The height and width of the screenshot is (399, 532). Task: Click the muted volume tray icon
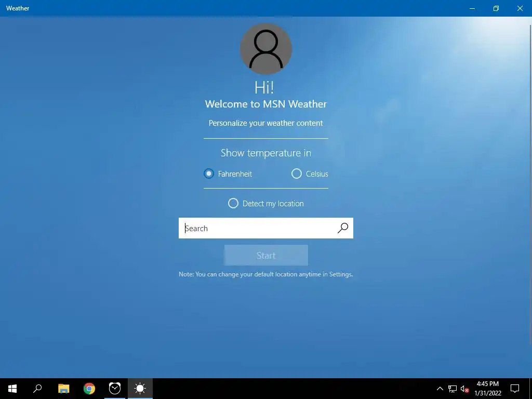465,389
